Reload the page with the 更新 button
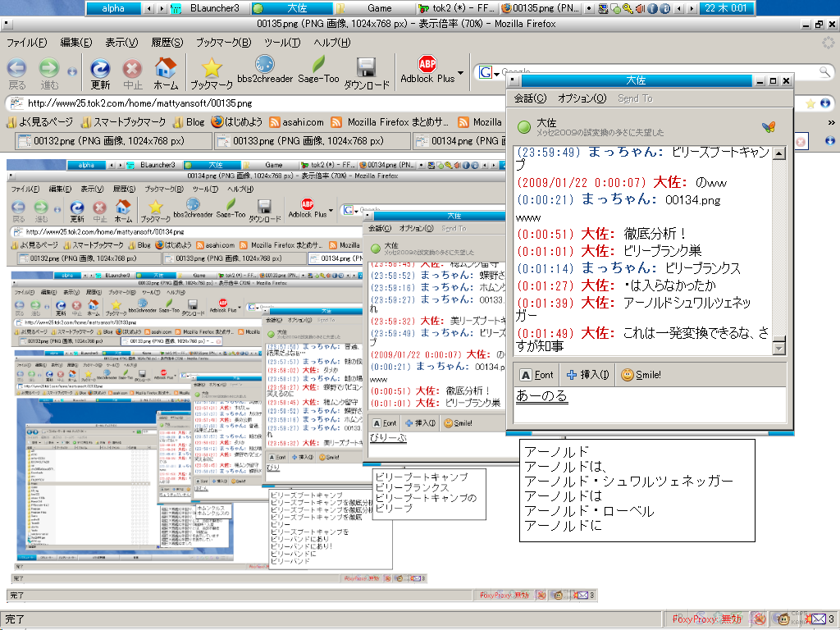Image resolution: width=840 pixels, height=630 pixels. pyautogui.click(x=99, y=75)
